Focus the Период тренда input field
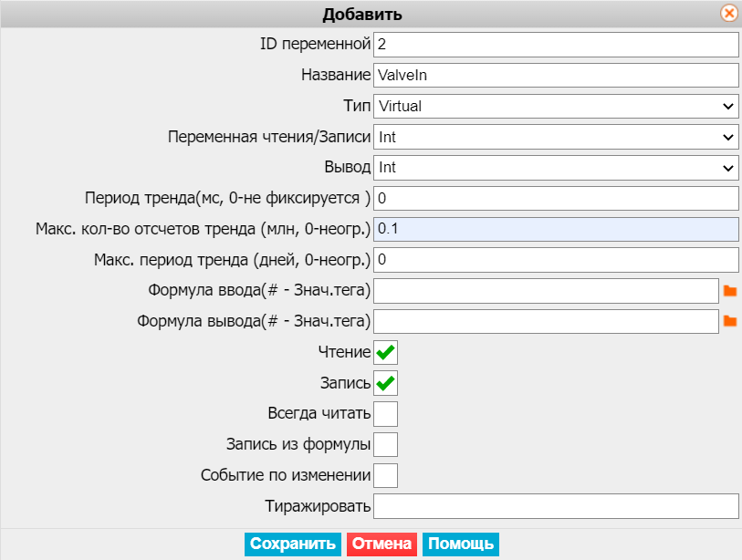Screen dimensions: 742x560 [556, 198]
